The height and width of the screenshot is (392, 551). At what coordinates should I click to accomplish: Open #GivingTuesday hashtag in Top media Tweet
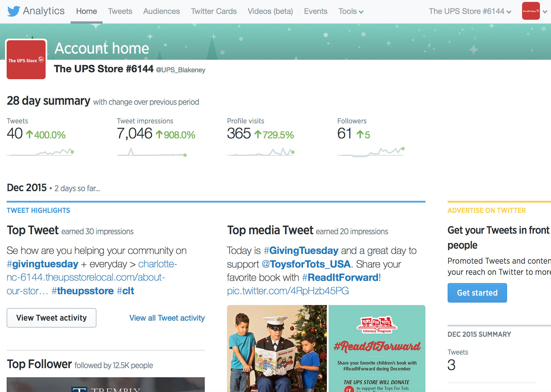pos(301,251)
